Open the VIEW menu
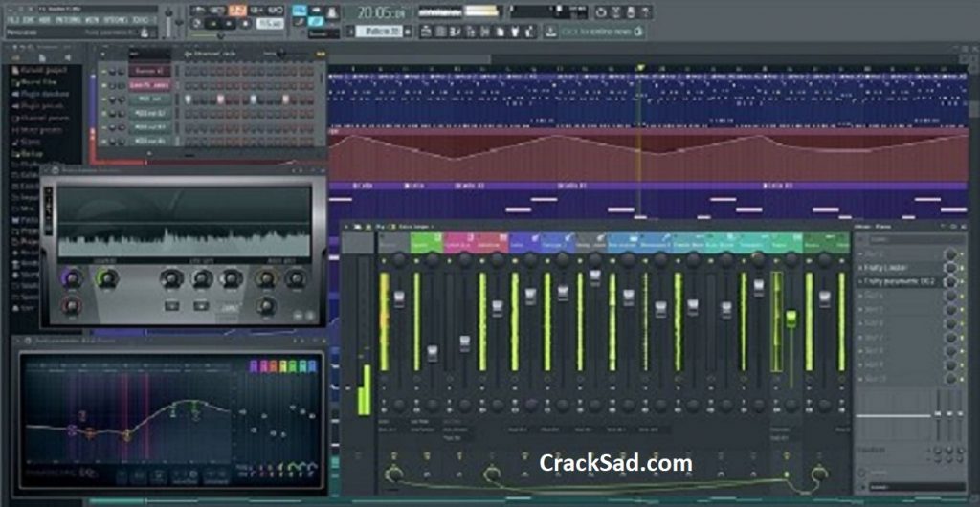This screenshot has height=507, width=980. [x=92, y=20]
